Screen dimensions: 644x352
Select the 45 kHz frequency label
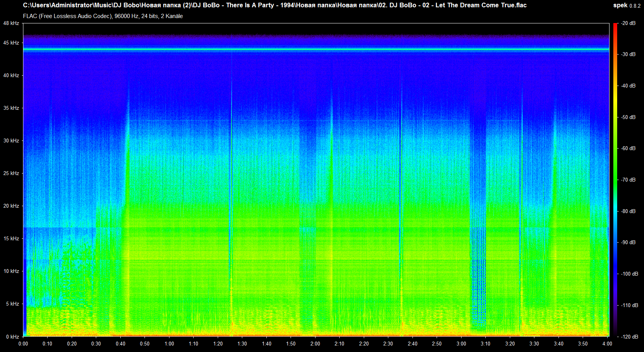[x=11, y=43]
